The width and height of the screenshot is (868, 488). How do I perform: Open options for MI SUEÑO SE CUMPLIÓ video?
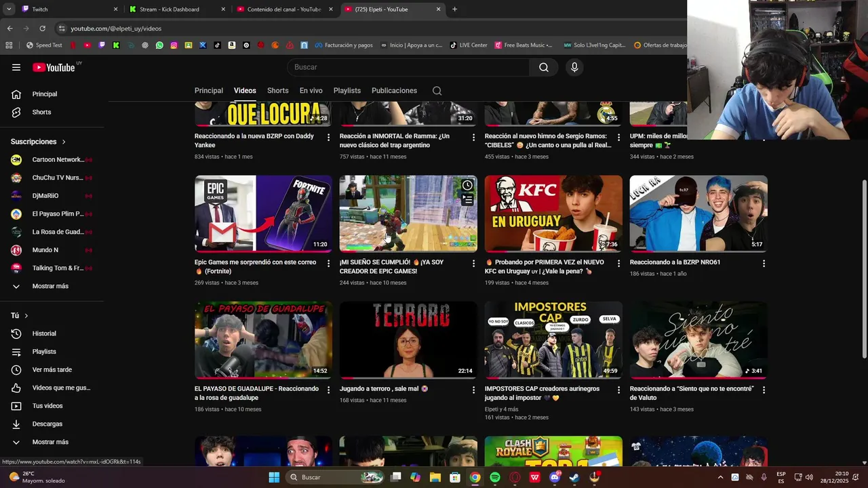[x=474, y=264]
